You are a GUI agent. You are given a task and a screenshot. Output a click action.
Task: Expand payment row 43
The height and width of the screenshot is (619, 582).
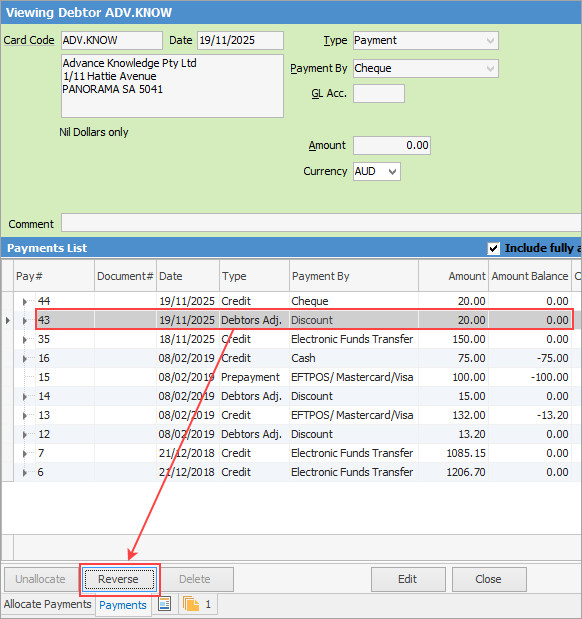point(25,321)
